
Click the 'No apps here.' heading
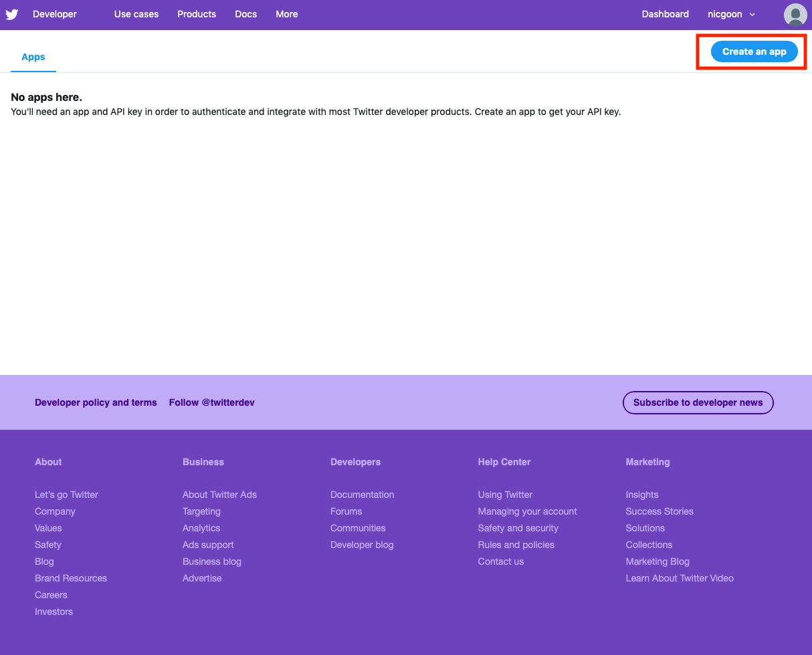[x=46, y=98]
